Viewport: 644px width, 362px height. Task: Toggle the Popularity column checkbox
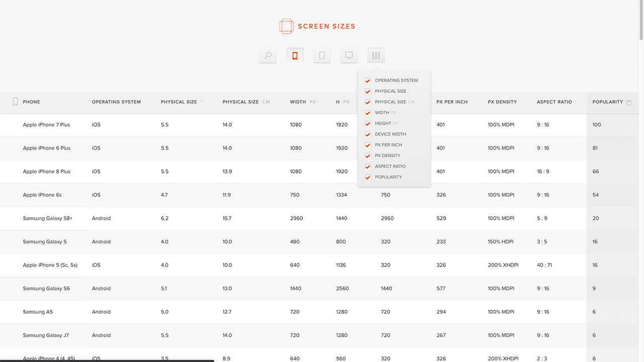(x=368, y=177)
